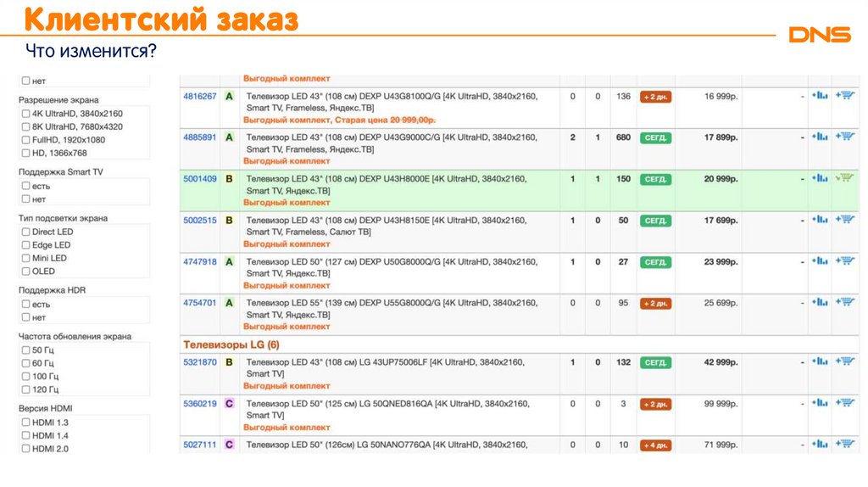Click 'Телевизоры LG (6)' group header
Image resolution: width=868 pixels, height=487 pixels.
pyautogui.click(x=231, y=344)
